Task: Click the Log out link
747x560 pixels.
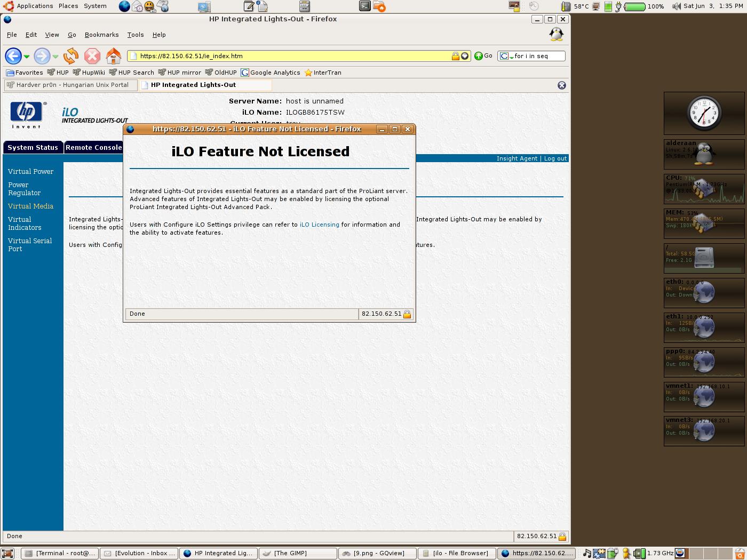Action: click(x=555, y=158)
